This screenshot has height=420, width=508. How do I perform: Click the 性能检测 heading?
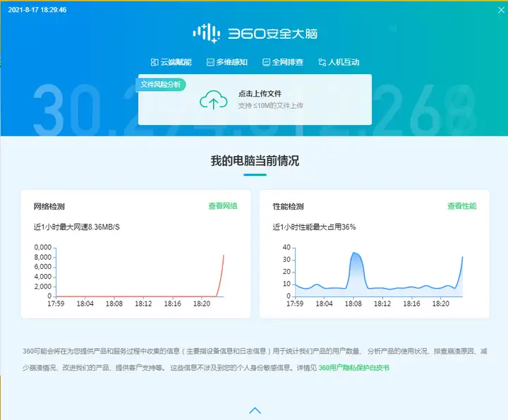(x=289, y=206)
